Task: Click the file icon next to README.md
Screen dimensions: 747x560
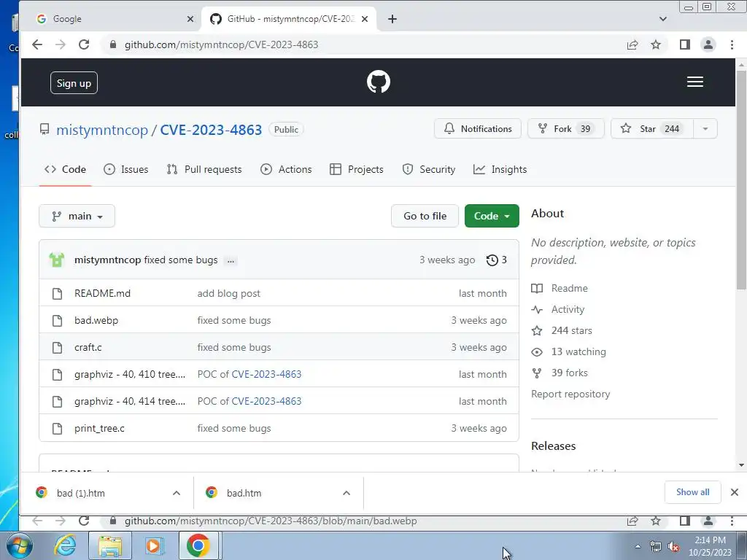Action: pos(57,293)
